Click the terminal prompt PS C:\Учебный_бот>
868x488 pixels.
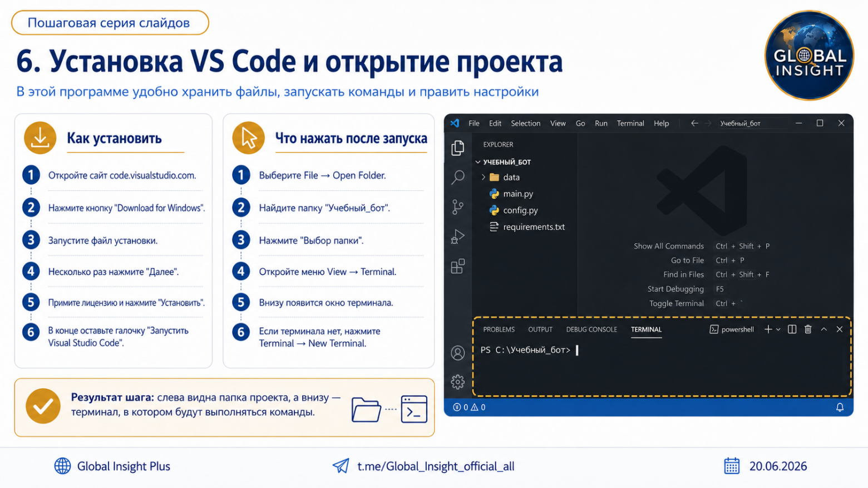pyautogui.click(x=526, y=350)
